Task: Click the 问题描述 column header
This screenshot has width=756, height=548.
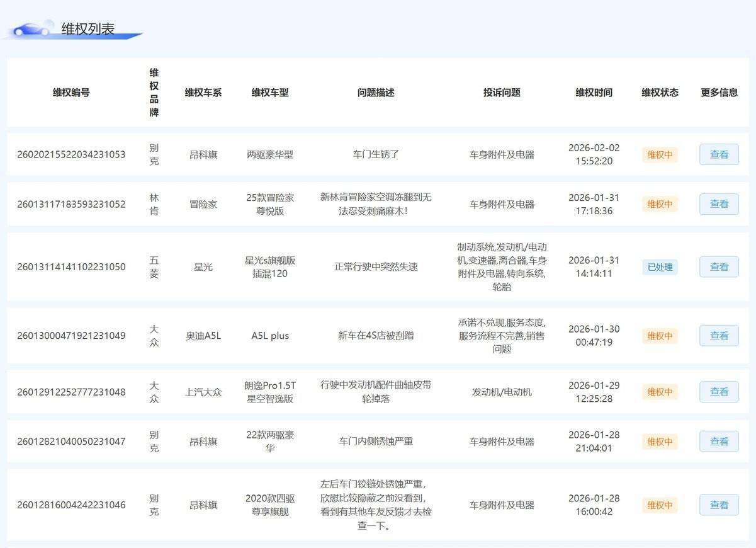Action: pyautogui.click(x=376, y=93)
